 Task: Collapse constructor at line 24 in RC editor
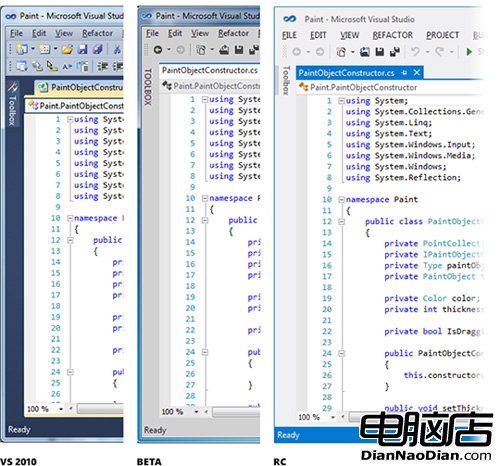point(341,353)
